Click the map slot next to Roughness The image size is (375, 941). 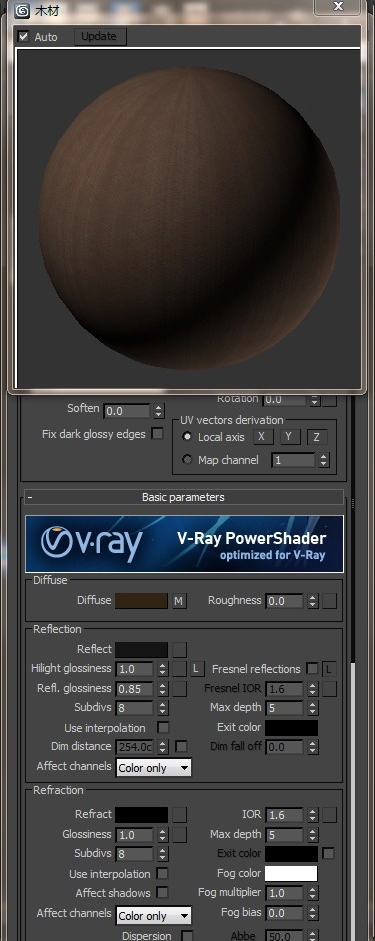coord(329,601)
